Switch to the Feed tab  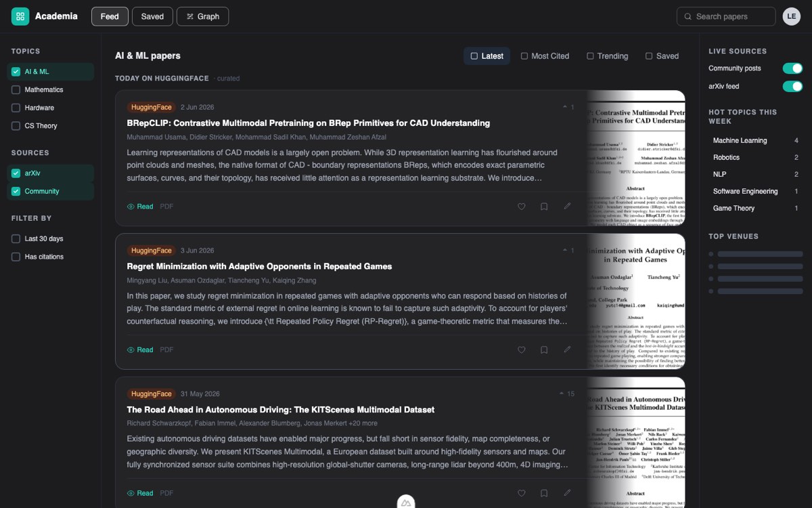pyautogui.click(x=110, y=16)
